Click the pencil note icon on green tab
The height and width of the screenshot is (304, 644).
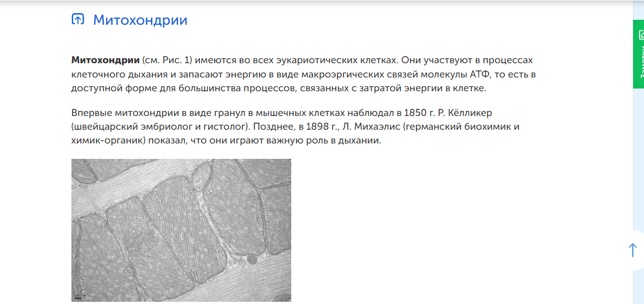pyautogui.click(x=641, y=35)
